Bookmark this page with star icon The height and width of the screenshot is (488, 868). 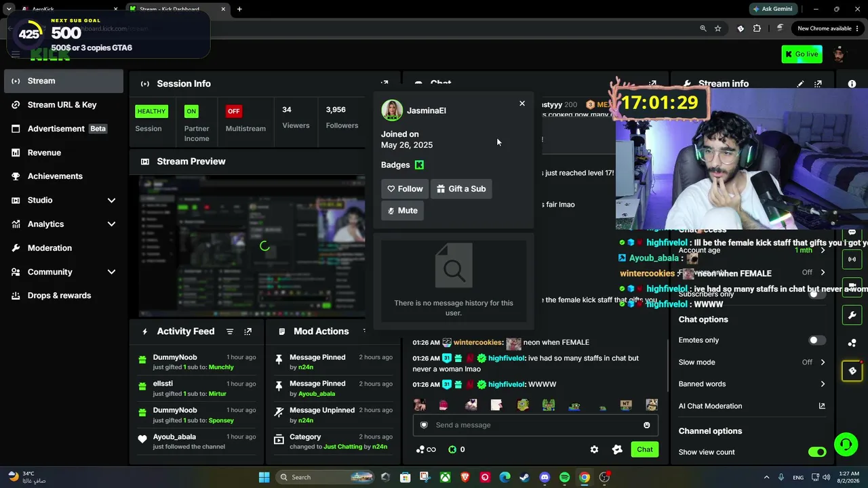pyautogui.click(x=717, y=28)
